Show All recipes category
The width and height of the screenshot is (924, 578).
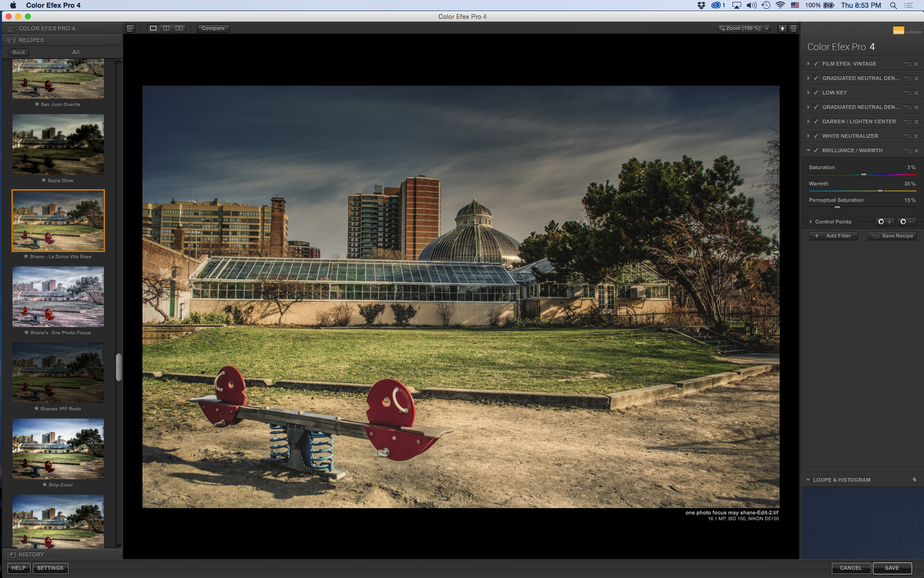click(76, 52)
